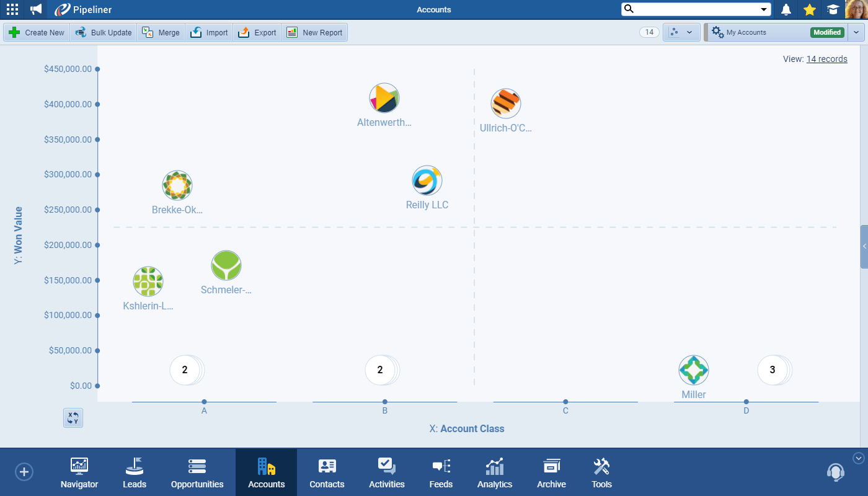
Task: Open the 14 records link
Action: [826, 59]
